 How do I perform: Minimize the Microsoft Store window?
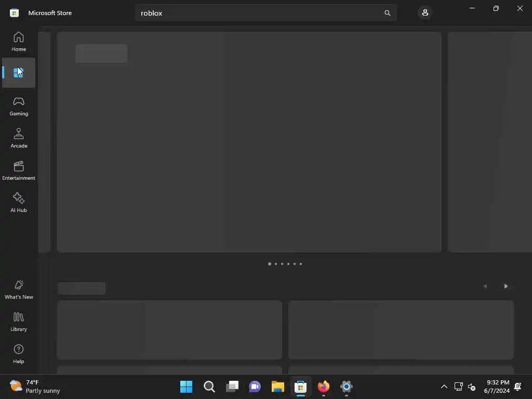(x=472, y=8)
